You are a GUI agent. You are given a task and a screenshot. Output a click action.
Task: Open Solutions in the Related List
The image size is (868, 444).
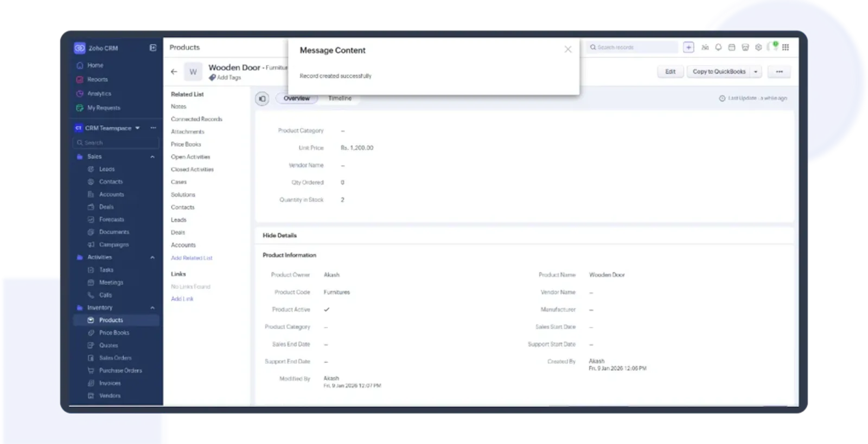click(x=183, y=195)
